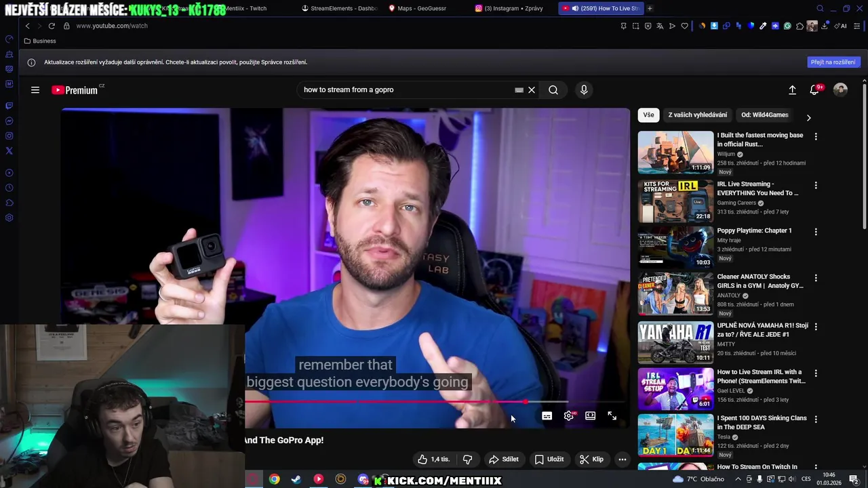Open the Grammarly extension icon
Screen dimensions: 868x488
pos(787,26)
